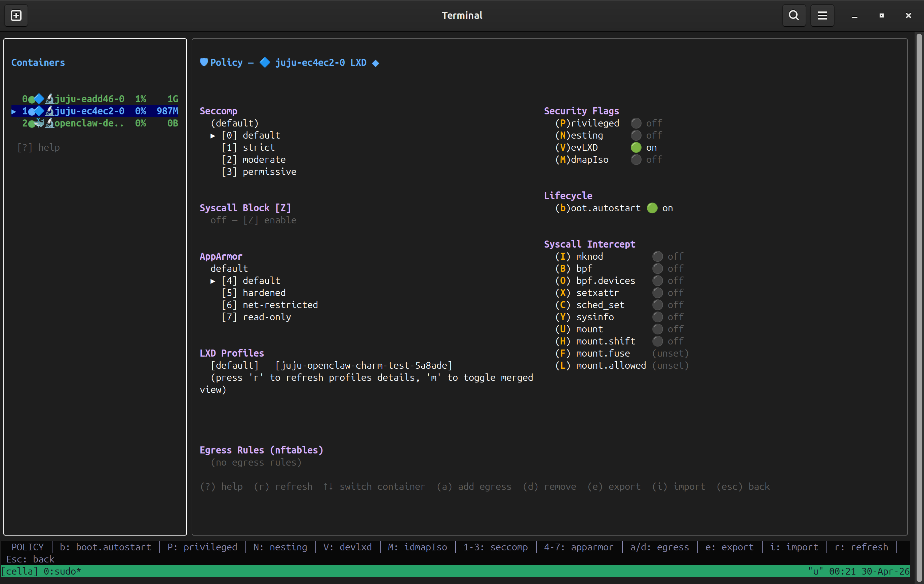This screenshot has width=924, height=584.
Task: Select AppArmor profile [4] default
Action: point(251,281)
